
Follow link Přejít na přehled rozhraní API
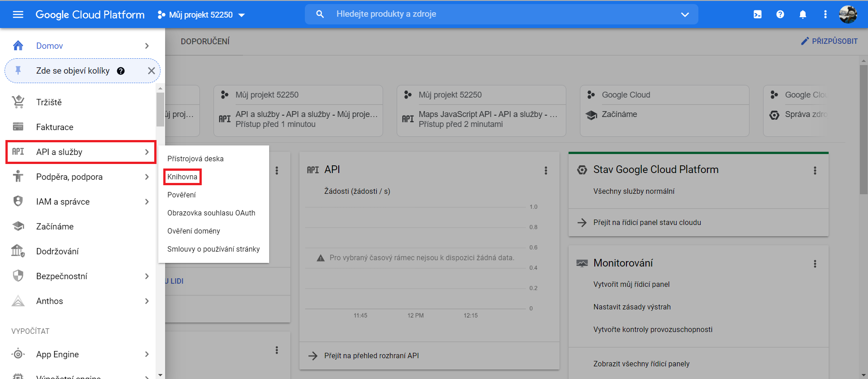pyautogui.click(x=371, y=356)
